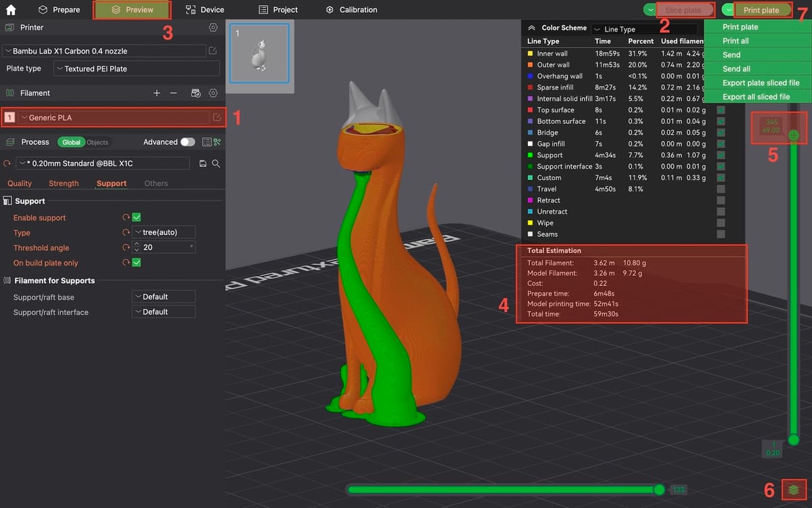
Task: Toggle the Advanced mode switch
Action: tap(187, 142)
